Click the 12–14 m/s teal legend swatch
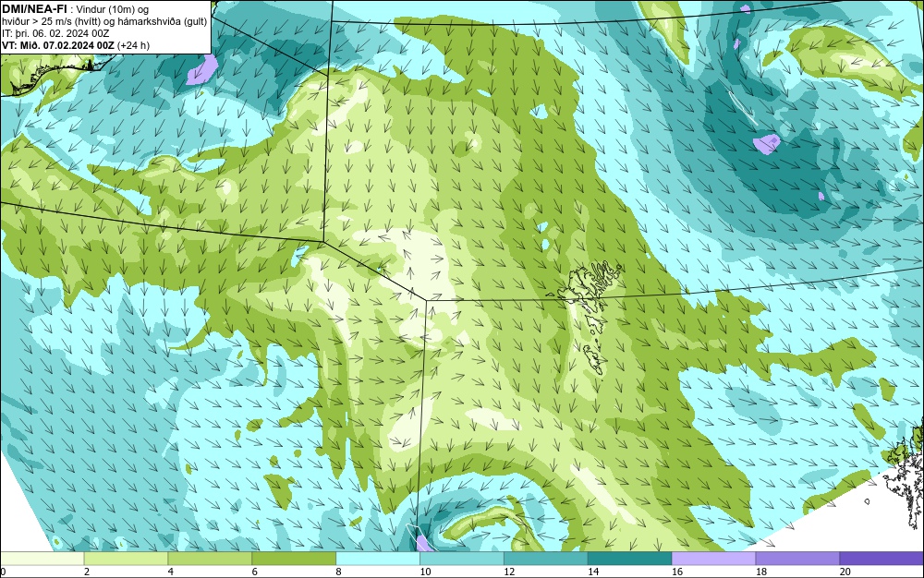Image resolution: width=924 pixels, height=578 pixels. tap(546, 558)
